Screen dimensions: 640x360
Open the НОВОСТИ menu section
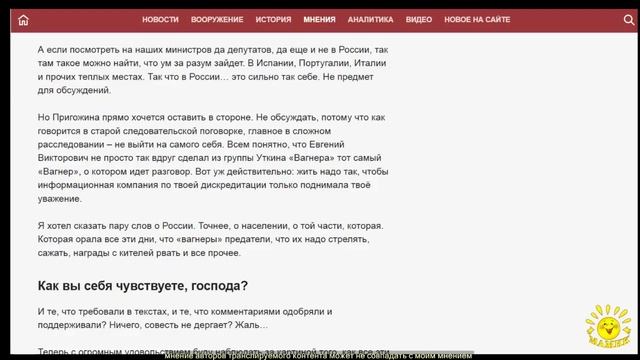pyautogui.click(x=160, y=20)
